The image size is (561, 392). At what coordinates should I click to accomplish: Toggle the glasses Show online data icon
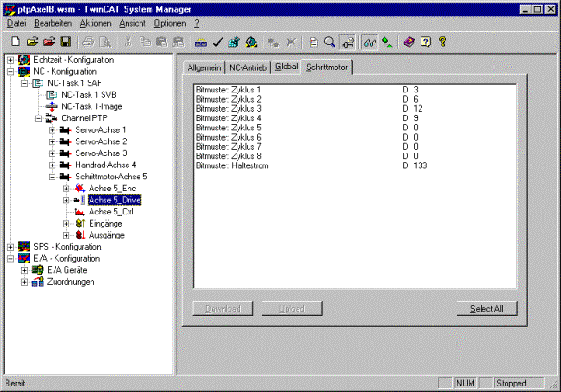tap(370, 43)
